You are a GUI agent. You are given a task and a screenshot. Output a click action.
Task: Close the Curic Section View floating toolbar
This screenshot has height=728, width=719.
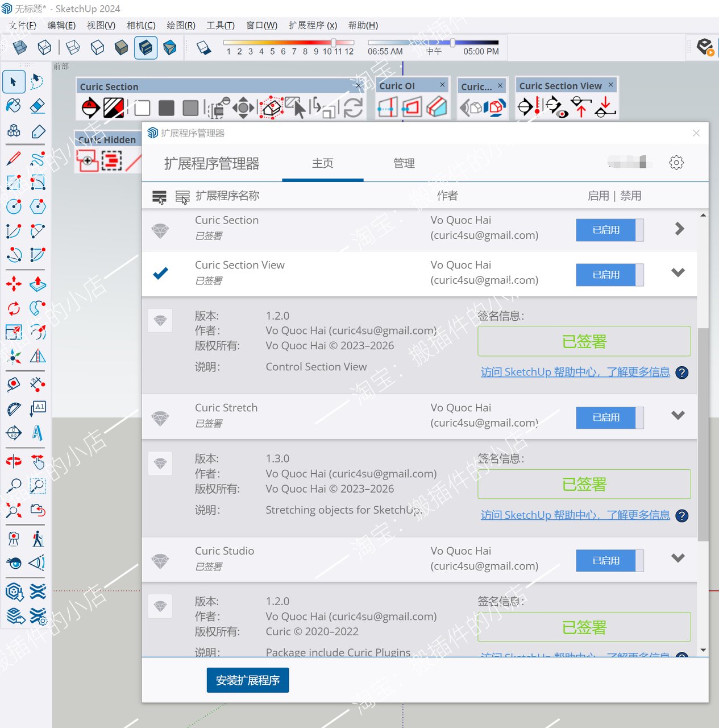point(611,85)
